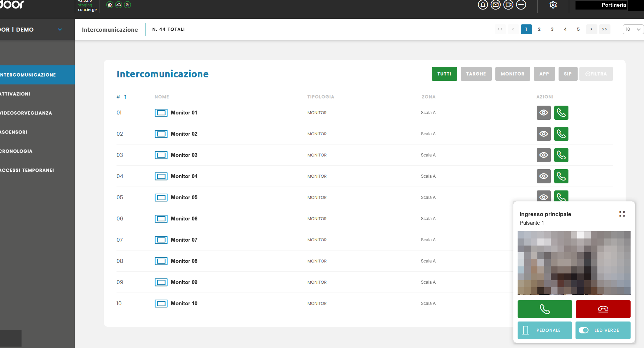Open Cronologia in the sidebar
Screen dimensions: 644x348
pos(37,151)
